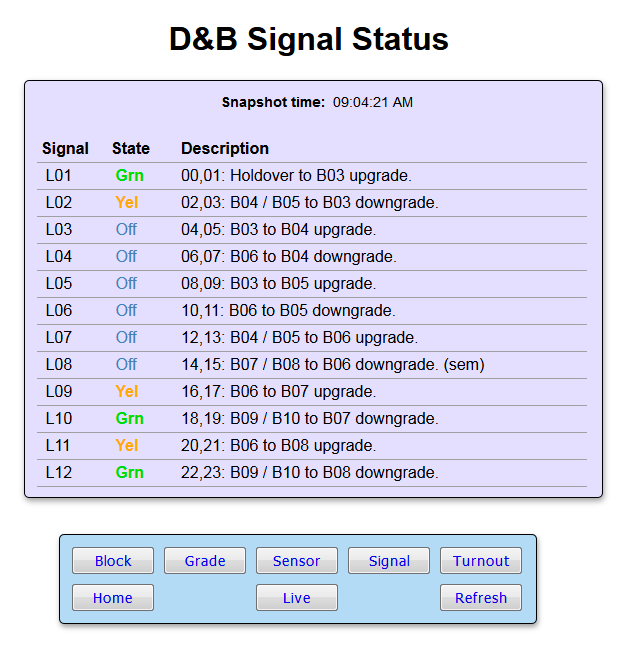Screen dimensions: 631x651
Task: Click the Yel state of L11
Action: [127, 445]
